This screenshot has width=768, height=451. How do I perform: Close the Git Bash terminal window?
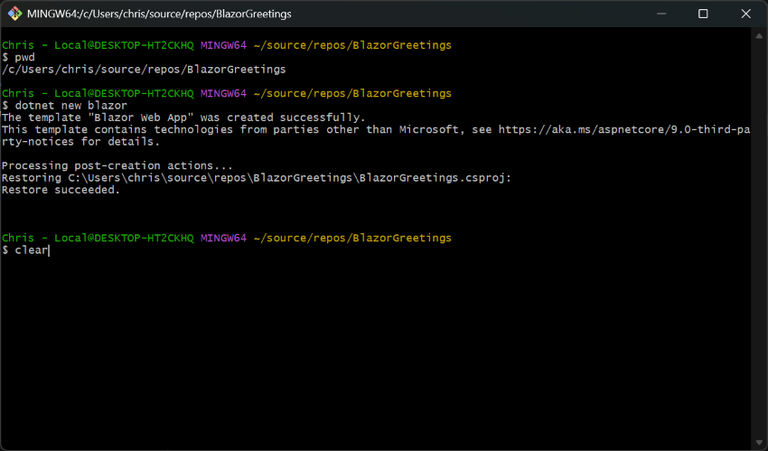click(x=747, y=14)
